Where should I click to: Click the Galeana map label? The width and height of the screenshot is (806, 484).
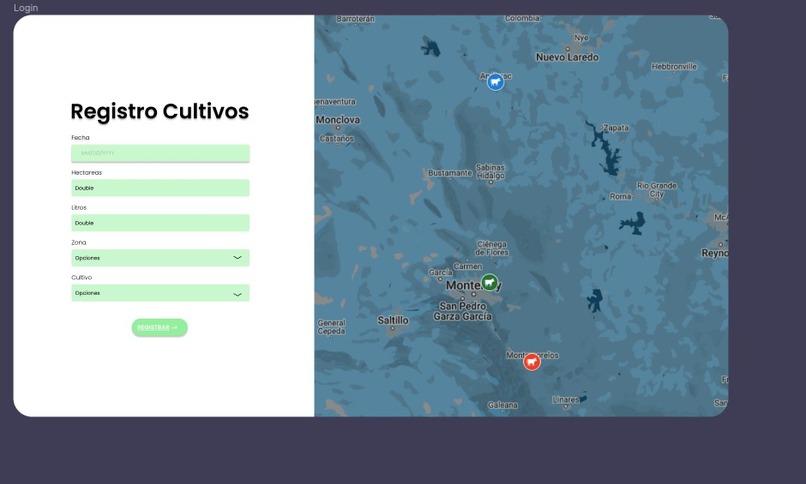pyautogui.click(x=502, y=405)
